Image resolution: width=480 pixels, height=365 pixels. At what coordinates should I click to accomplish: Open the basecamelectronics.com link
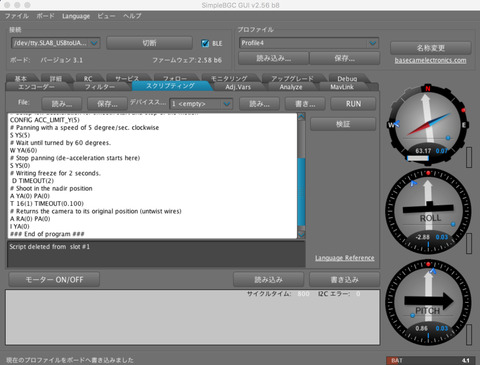430,60
